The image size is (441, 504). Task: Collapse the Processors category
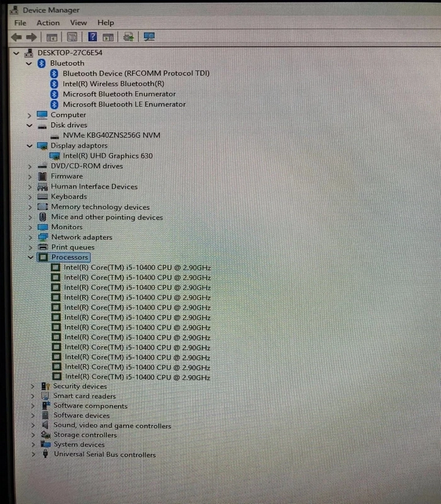30,257
